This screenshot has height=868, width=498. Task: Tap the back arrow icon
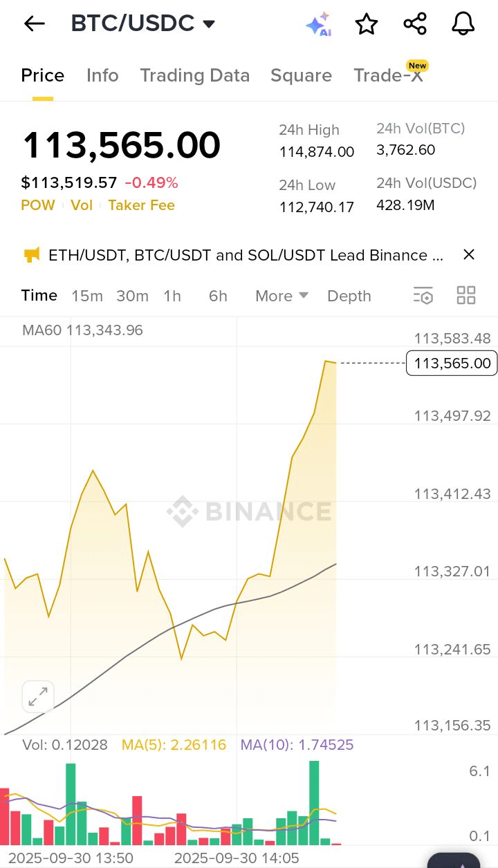34,23
